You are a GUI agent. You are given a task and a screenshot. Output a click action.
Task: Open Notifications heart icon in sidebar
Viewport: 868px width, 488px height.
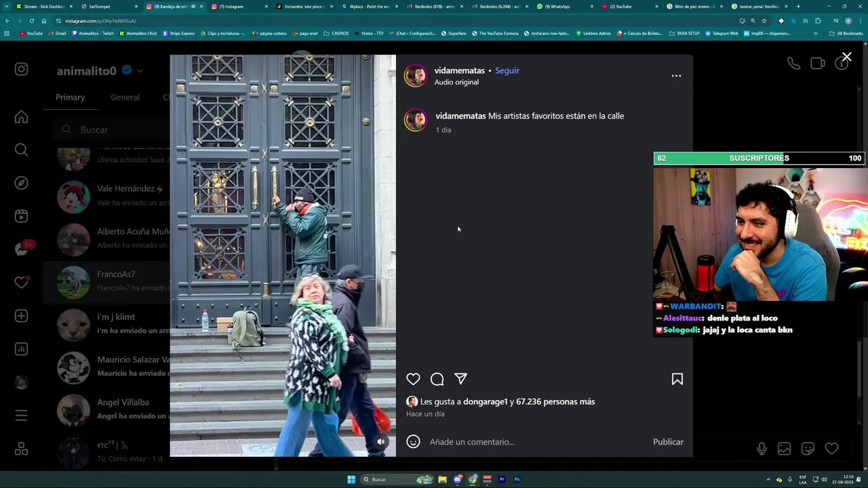coord(21,283)
